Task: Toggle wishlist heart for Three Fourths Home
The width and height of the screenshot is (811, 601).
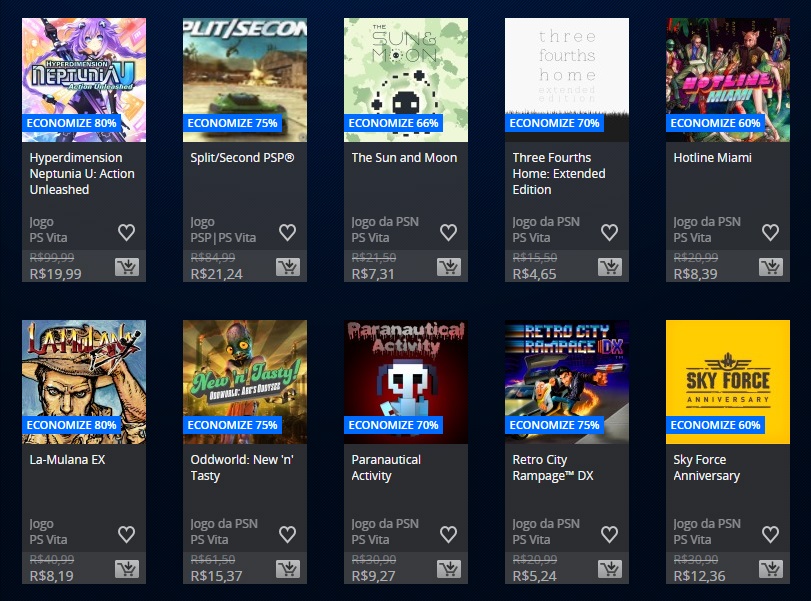Action: (x=609, y=232)
